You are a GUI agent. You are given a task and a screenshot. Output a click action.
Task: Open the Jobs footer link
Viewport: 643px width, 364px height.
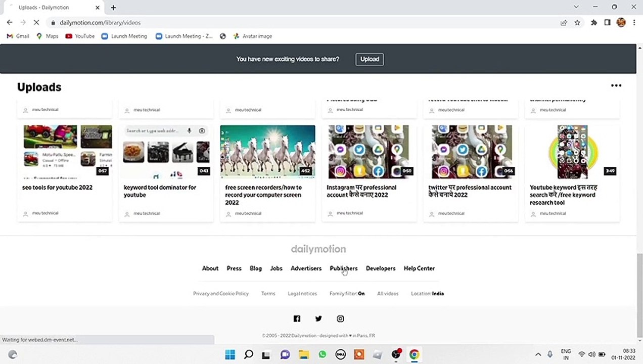276,268
